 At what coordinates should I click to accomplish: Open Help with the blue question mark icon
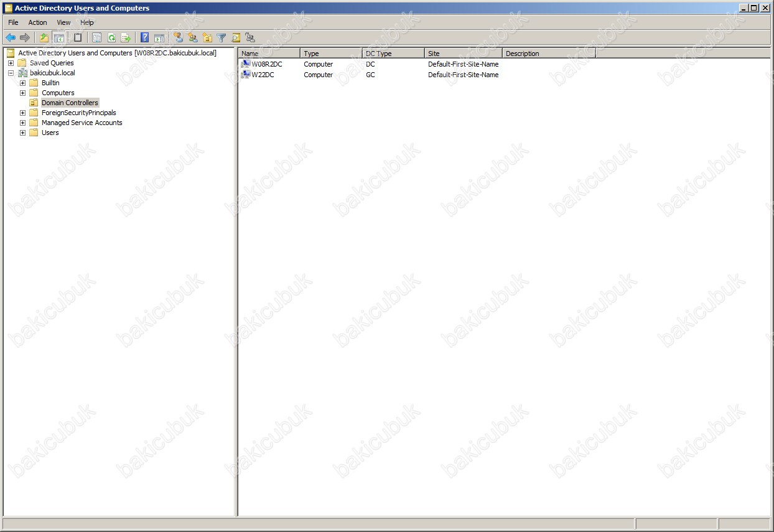[x=145, y=38]
